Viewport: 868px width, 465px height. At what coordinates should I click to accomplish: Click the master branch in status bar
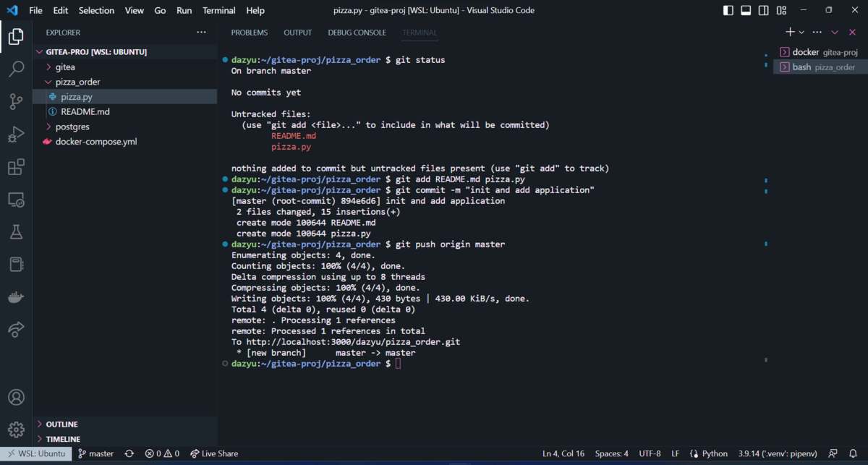(96, 453)
